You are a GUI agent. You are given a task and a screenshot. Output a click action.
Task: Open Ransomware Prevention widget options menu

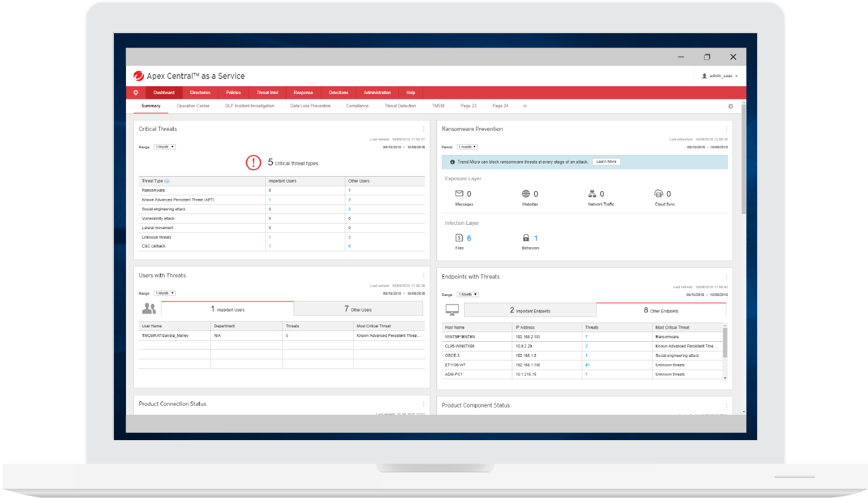click(726, 129)
